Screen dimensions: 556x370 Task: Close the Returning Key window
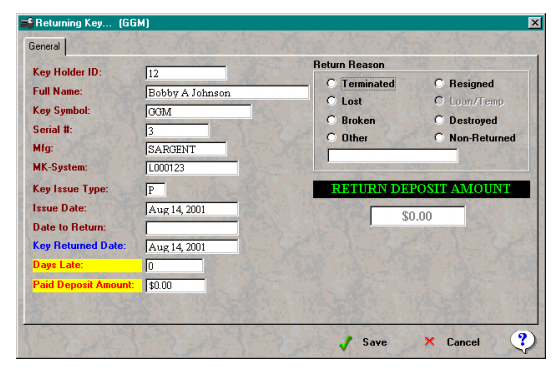pos(535,23)
